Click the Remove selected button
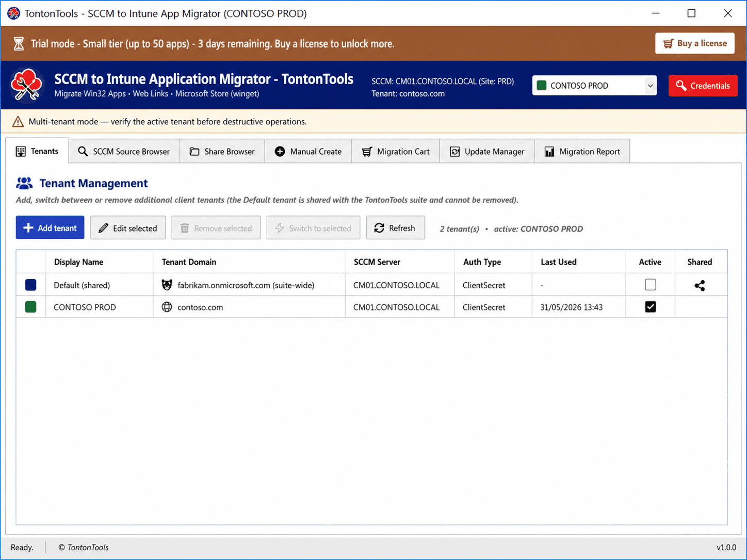This screenshot has width=747, height=560. click(x=216, y=228)
